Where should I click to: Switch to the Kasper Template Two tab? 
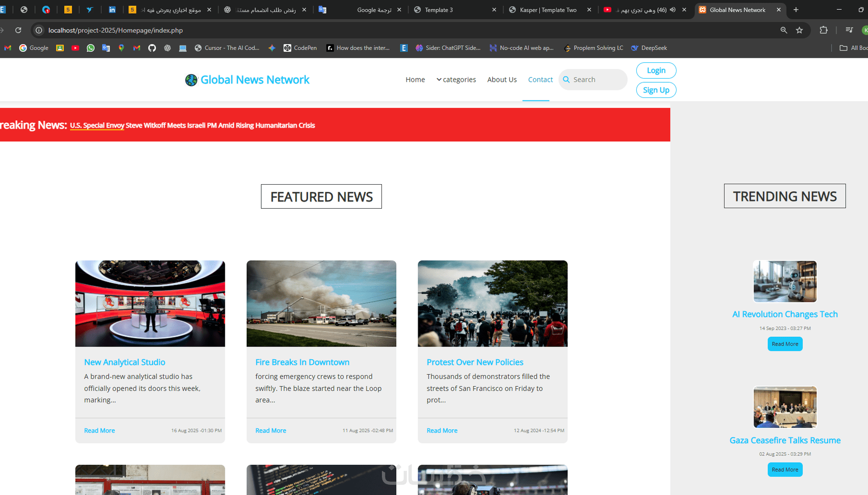(x=550, y=10)
